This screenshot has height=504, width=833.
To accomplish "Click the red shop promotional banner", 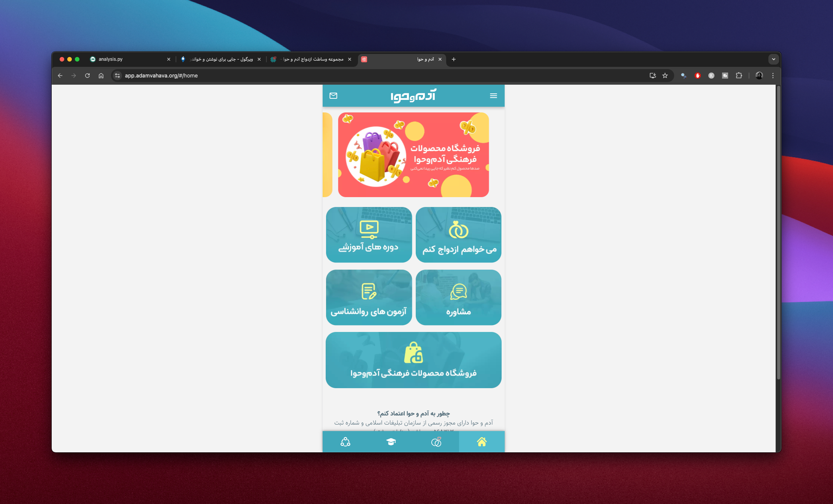I will tap(413, 155).
